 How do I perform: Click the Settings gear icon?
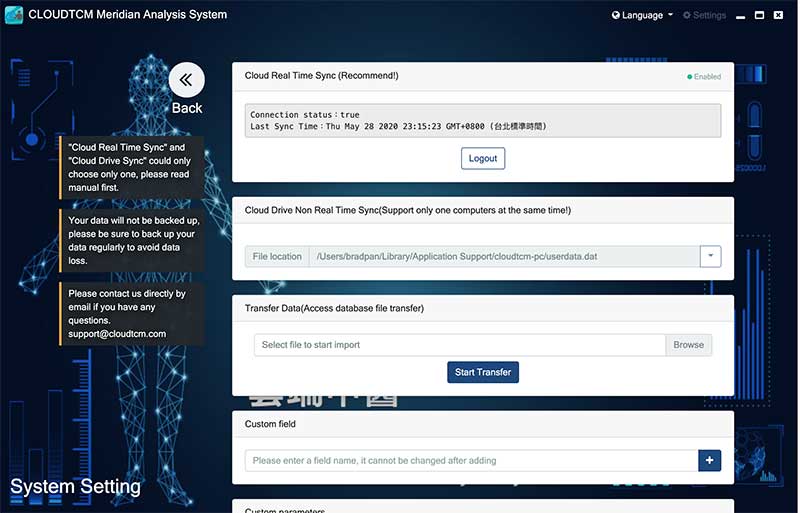pyautogui.click(x=687, y=16)
